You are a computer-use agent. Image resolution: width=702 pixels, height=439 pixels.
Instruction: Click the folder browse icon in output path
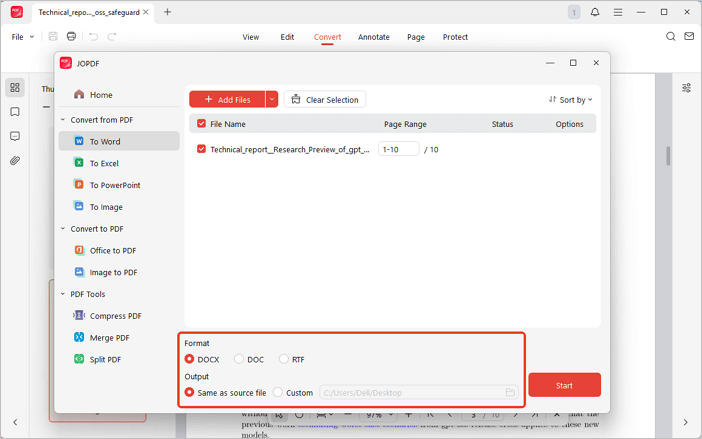pos(510,392)
